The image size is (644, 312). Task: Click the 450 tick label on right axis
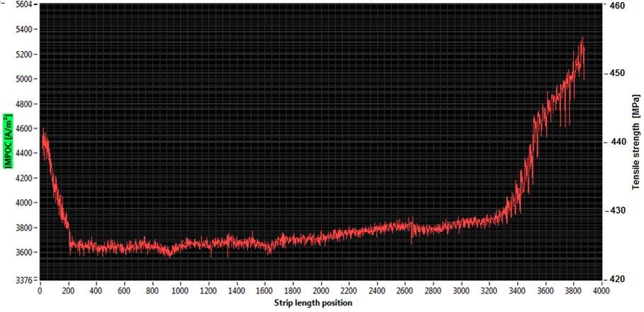(616, 74)
